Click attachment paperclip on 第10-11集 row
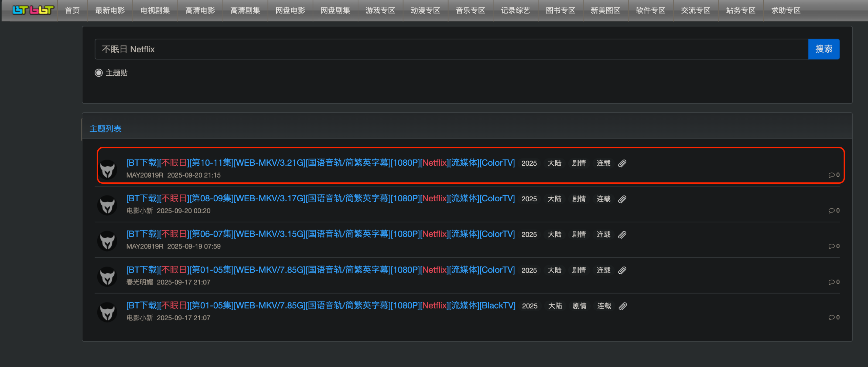 (x=622, y=163)
